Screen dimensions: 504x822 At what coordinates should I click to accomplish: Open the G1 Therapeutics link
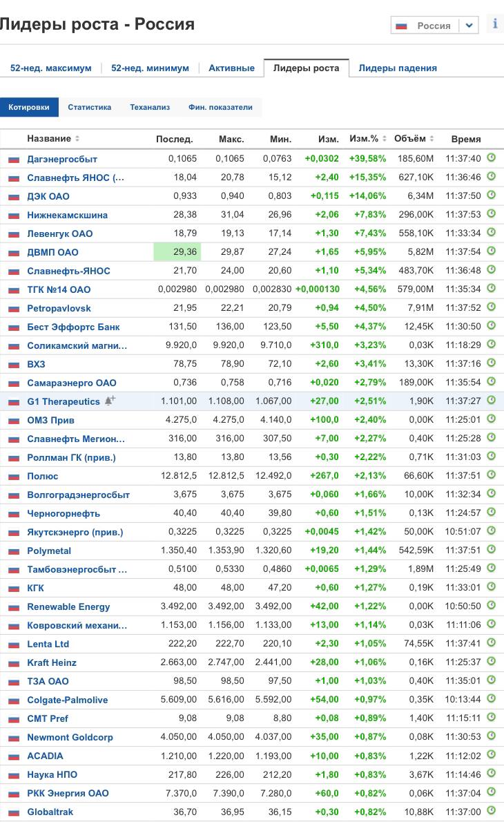(64, 401)
